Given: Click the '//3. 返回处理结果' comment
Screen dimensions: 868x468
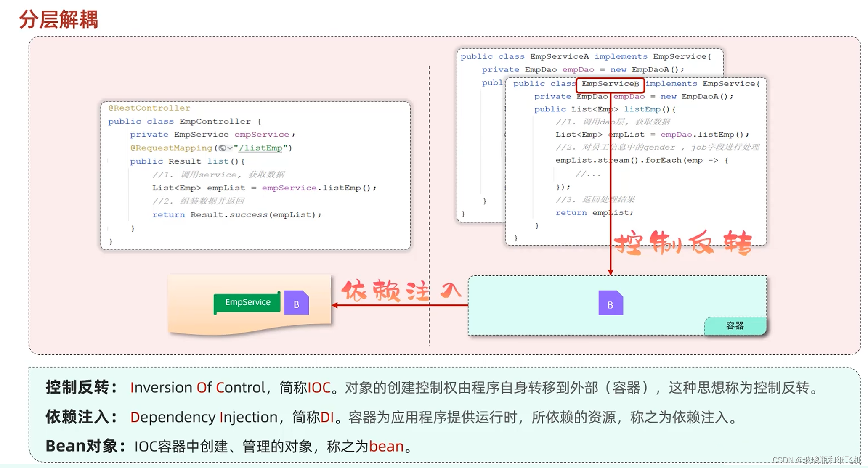Looking at the screenshot, I should [595, 200].
